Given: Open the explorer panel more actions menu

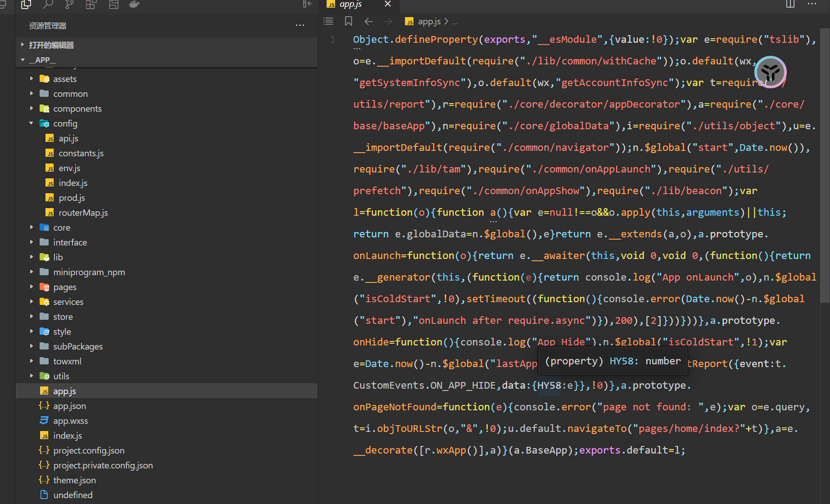Looking at the screenshot, I should point(299,26).
